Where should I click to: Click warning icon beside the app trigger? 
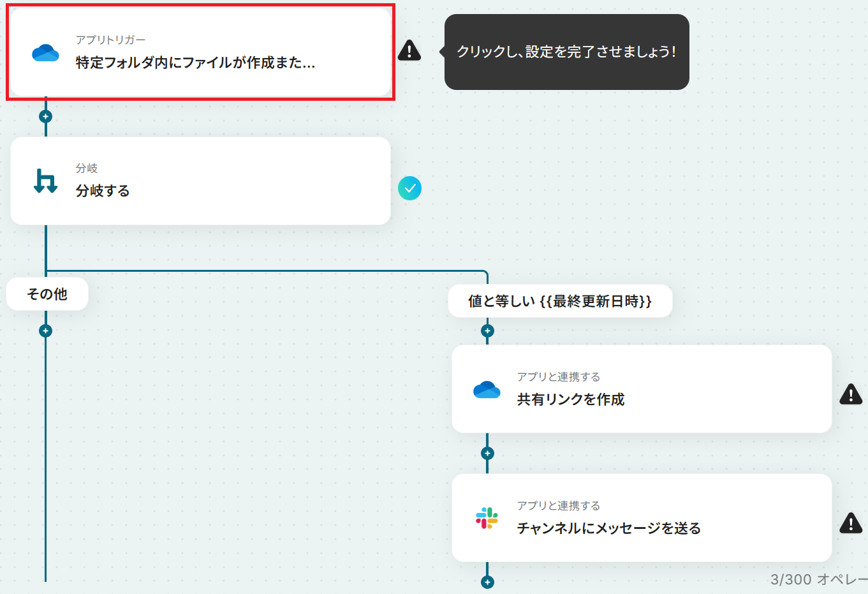[409, 50]
